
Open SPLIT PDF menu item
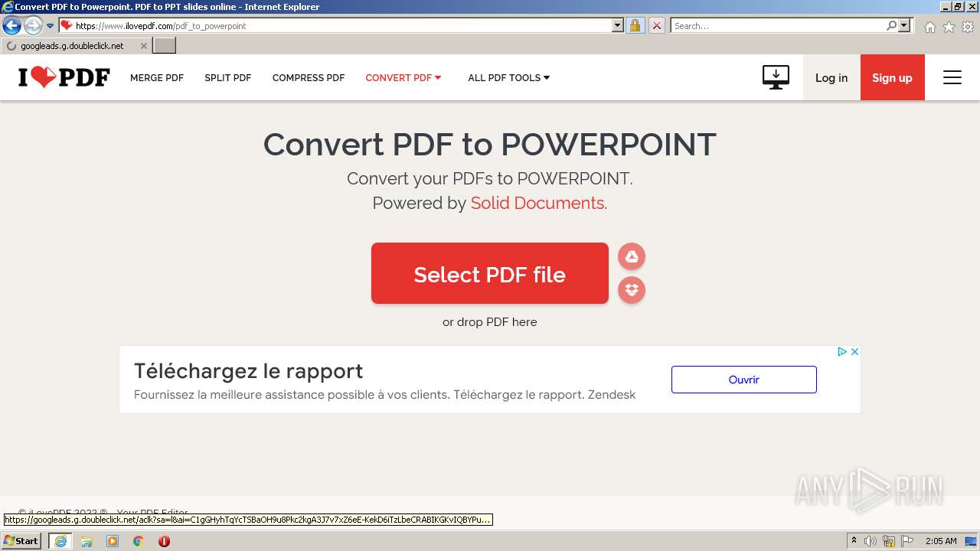(x=228, y=77)
